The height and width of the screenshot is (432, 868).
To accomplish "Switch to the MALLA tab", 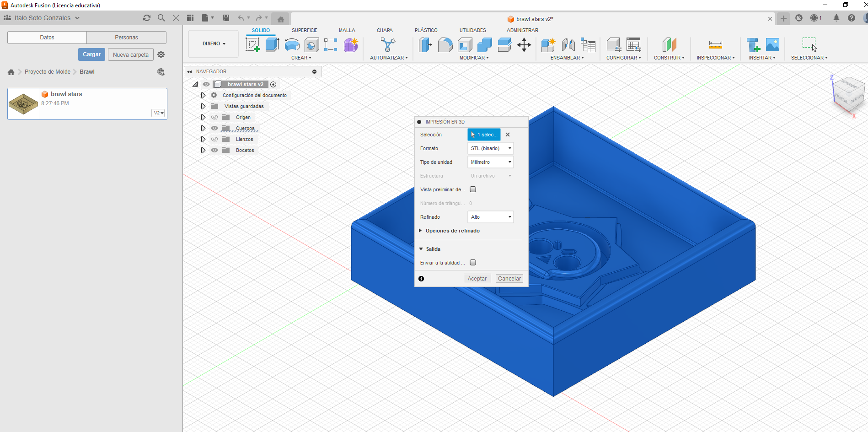I will pos(347,30).
